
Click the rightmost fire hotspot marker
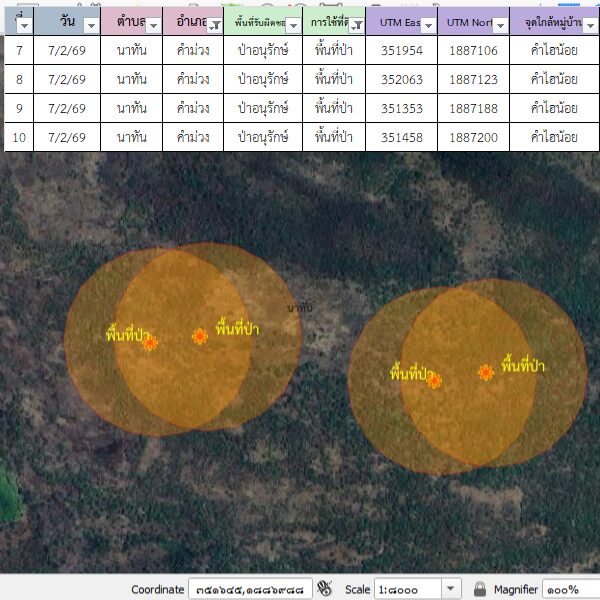coord(486,373)
